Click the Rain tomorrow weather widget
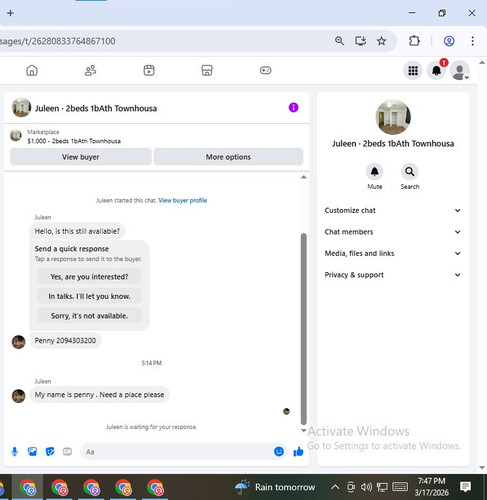Image resolution: width=487 pixels, height=500 pixels. click(x=275, y=487)
